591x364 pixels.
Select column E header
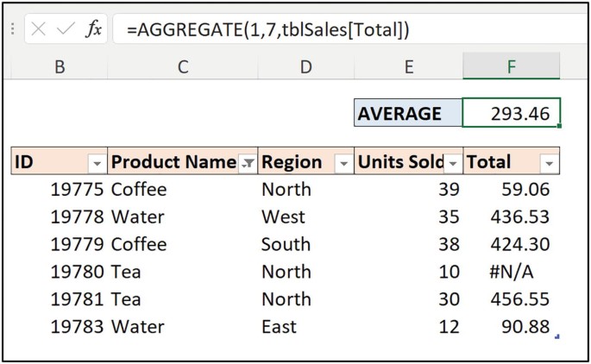coord(408,66)
